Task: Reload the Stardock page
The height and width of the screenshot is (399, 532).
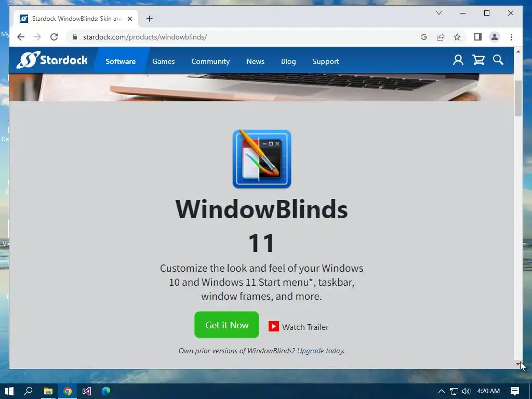Action: pyautogui.click(x=54, y=37)
